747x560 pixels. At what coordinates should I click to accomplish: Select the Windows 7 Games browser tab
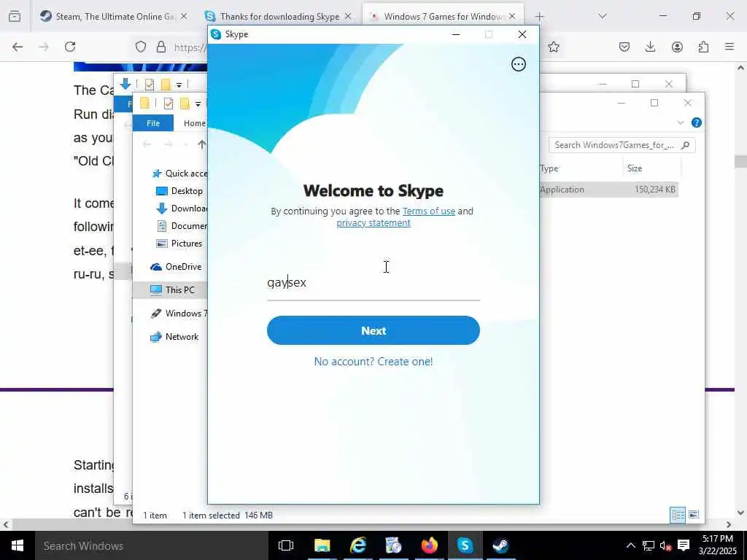tap(443, 17)
